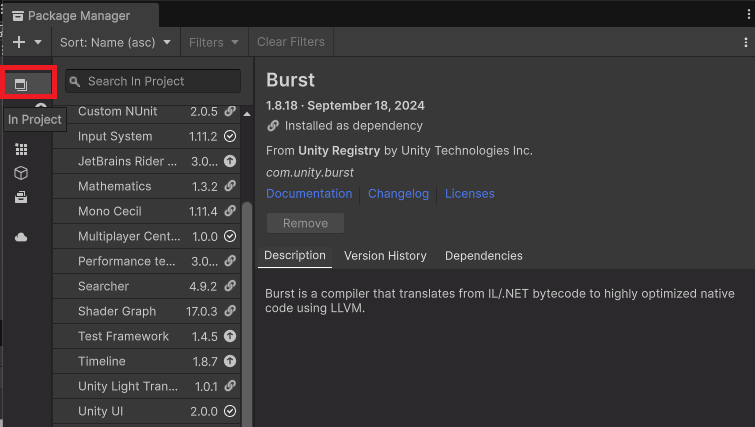Click the Burst package title
Viewport: 755px width, 427px height.
pos(290,80)
